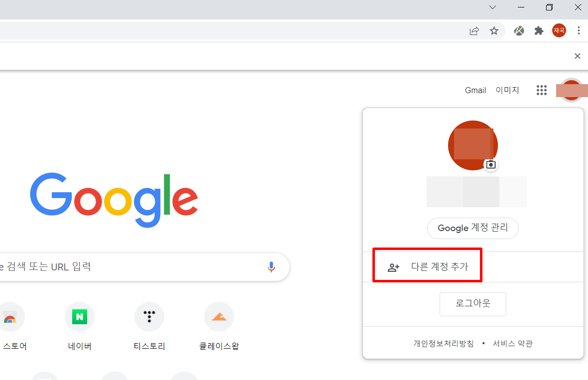Click the Google logo

[114, 200]
